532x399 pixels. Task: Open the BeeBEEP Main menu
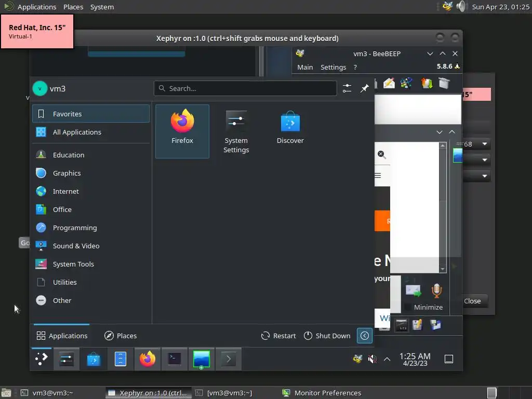pyautogui.click(x=305, y=67)
